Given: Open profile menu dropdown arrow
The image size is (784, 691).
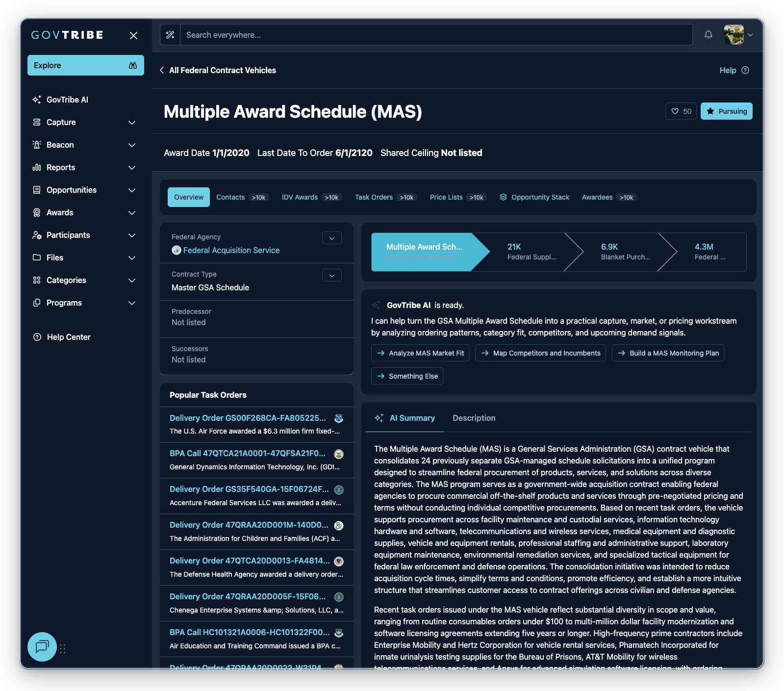Looking at the screenshot, I should point(750,35).
